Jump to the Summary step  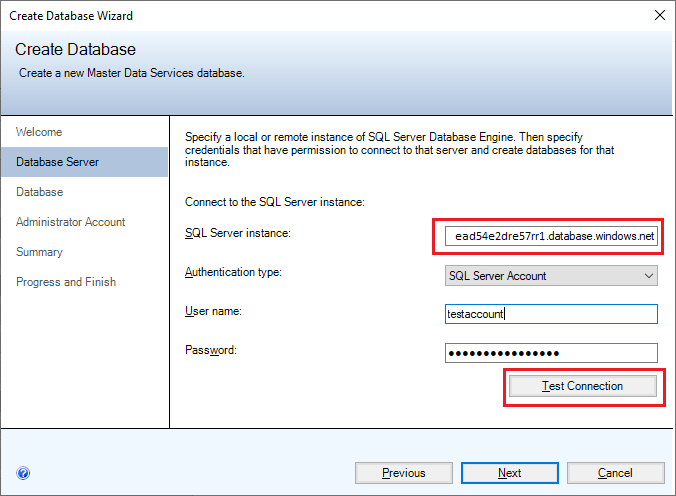click(x=39, y=252)
